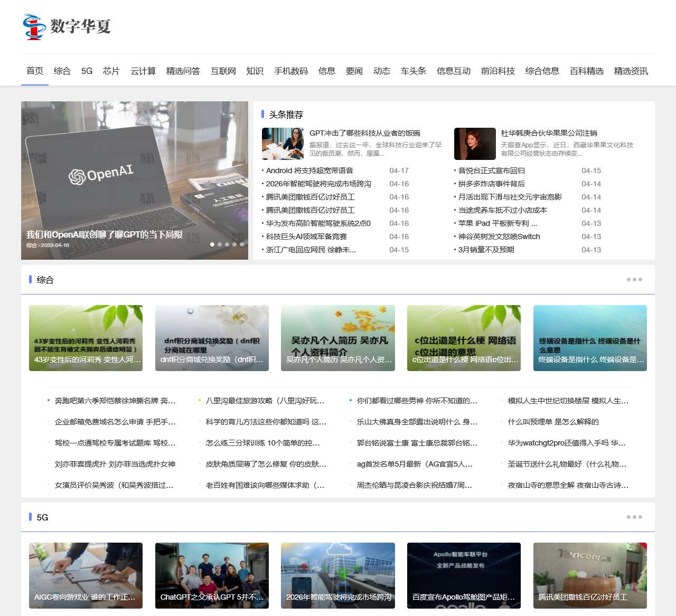676x616 pixels.
Task: Open the 综合 section more dots
Action: click(634, 280)
